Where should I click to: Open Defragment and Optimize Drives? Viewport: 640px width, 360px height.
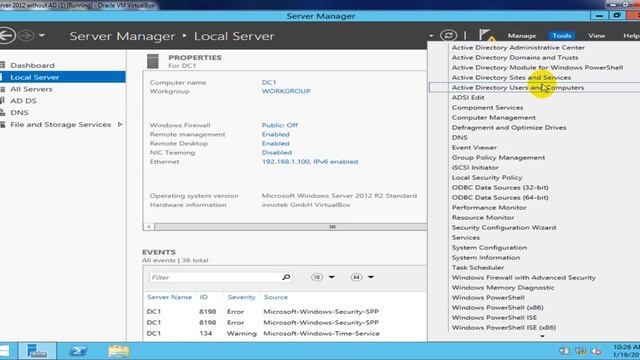509,127
